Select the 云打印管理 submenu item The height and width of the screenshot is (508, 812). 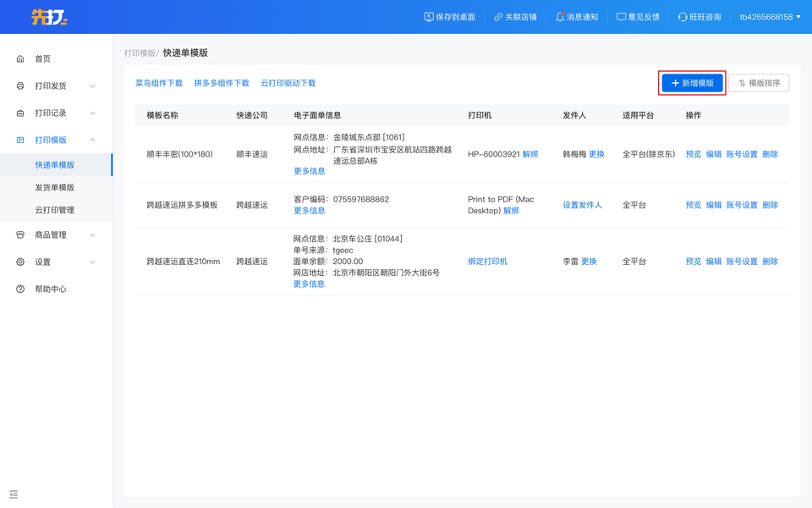click(x=54, y=210)
